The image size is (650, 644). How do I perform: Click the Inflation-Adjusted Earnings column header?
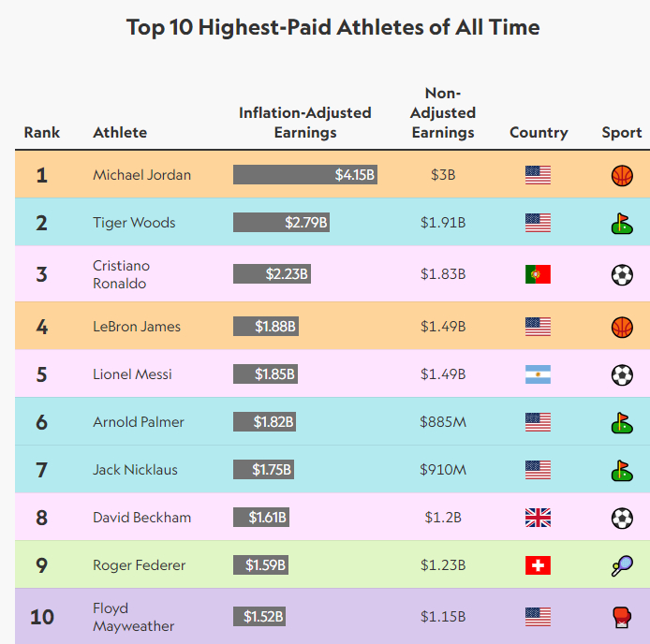point(305,123)
